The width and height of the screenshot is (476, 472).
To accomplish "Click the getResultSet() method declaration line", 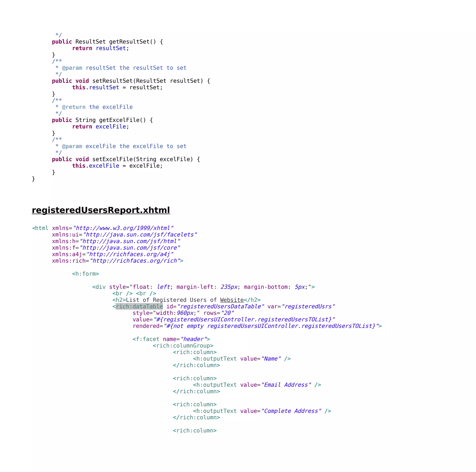I will 107,42.
